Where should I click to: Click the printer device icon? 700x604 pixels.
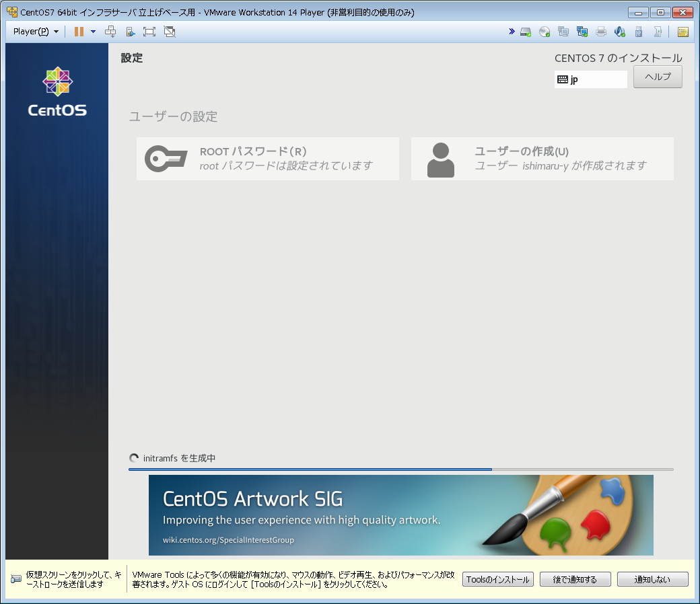pos(601,32)
